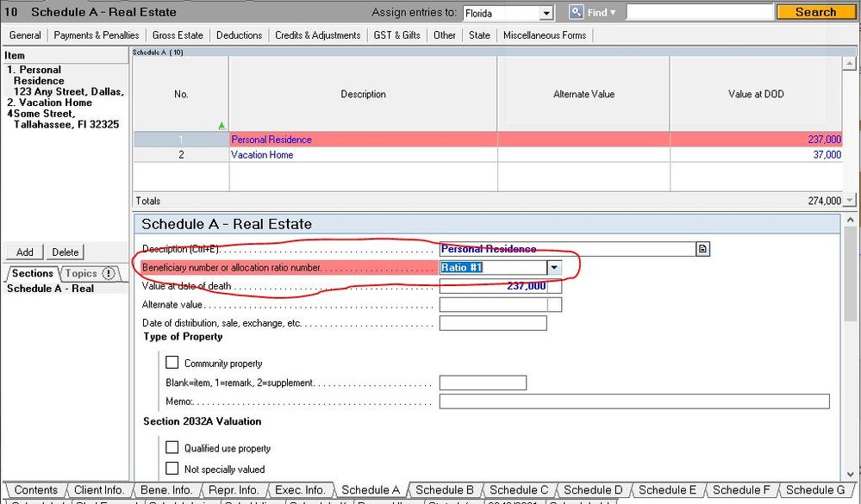Click the Add button in the item panel

tap(25, 252)
